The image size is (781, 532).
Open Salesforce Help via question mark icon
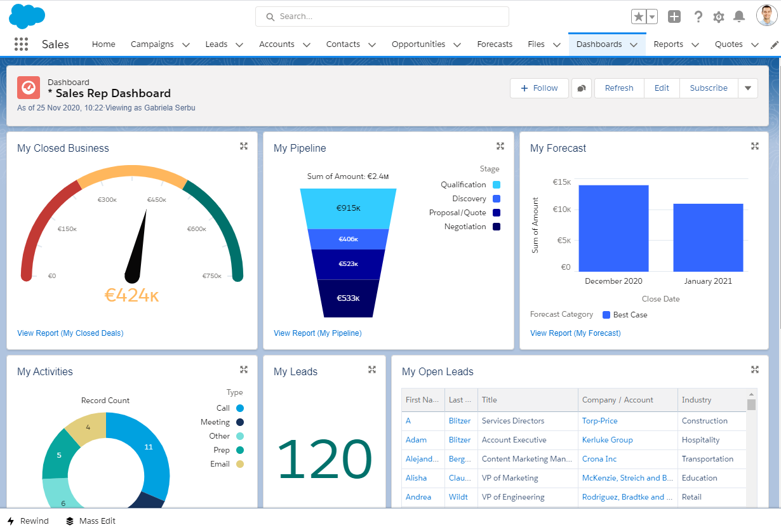point(698,17)
